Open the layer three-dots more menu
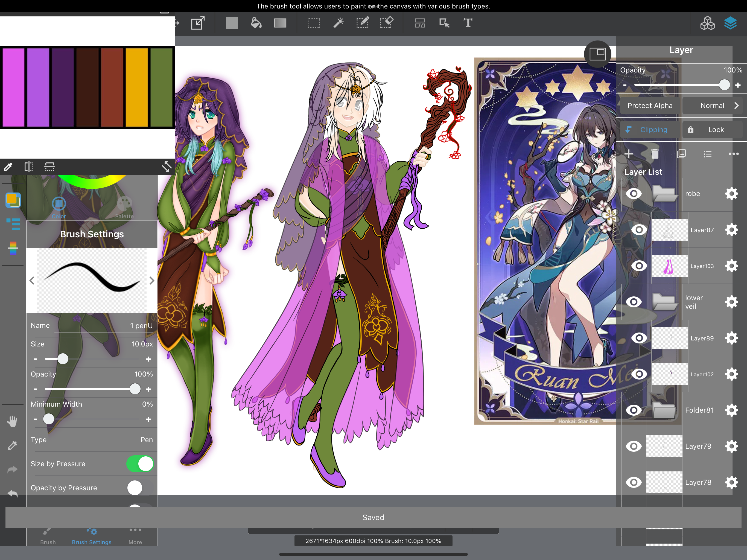 click(x=734, y=154)
